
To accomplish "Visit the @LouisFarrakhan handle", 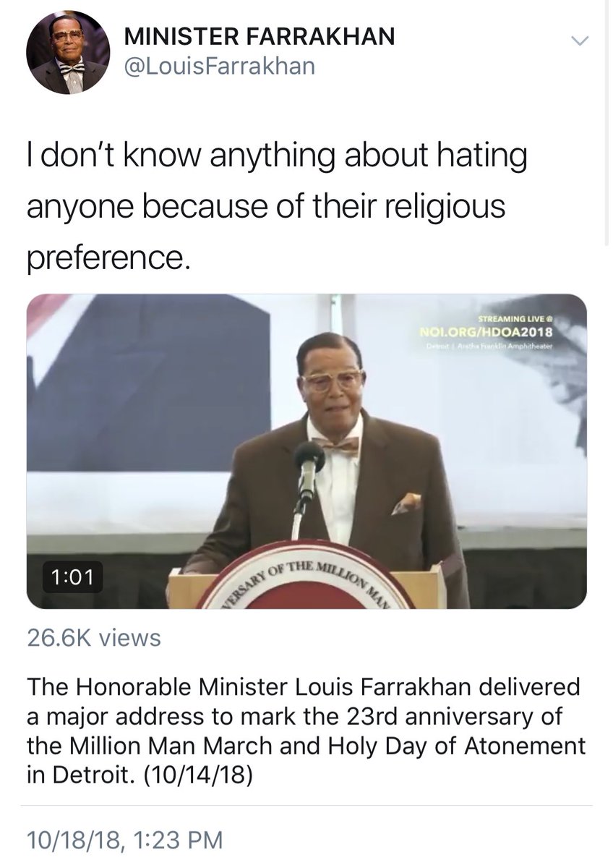I will point(220,67).
